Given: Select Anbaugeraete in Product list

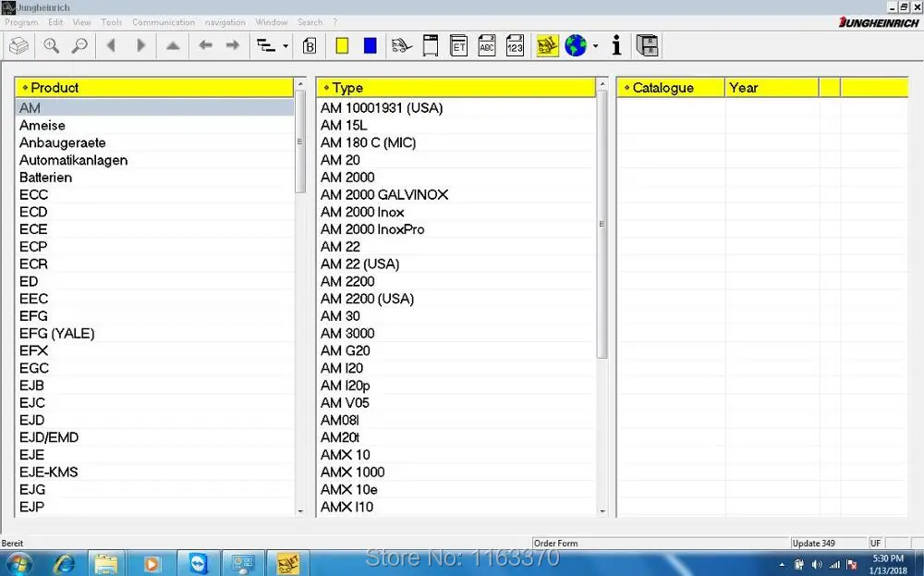Looking at the screenshot, I should point(154,142).
